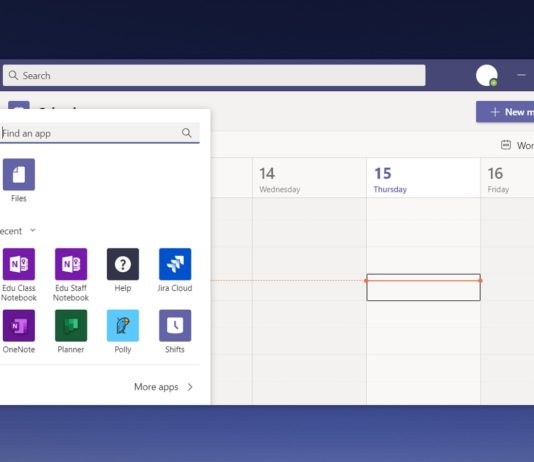Image resolution: width=534 pixels, height=462 pixels.
Task: Select Thursday 15 column header
Action: tap(423, 178)
